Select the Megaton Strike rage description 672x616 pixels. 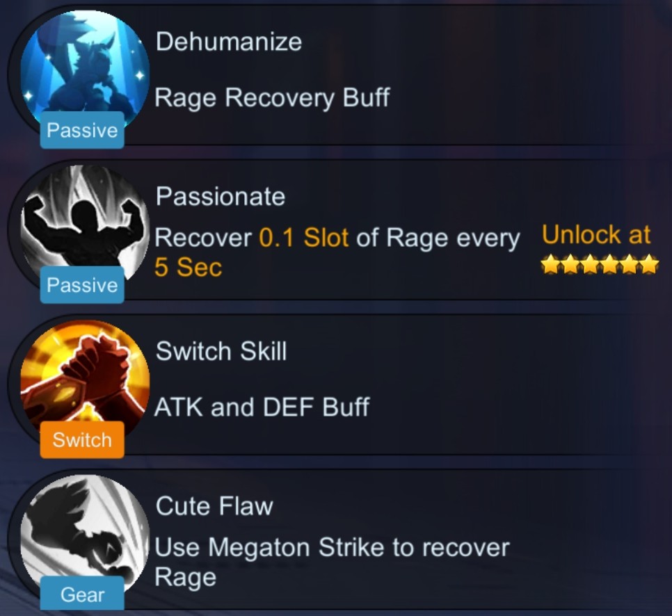[332, 562]
